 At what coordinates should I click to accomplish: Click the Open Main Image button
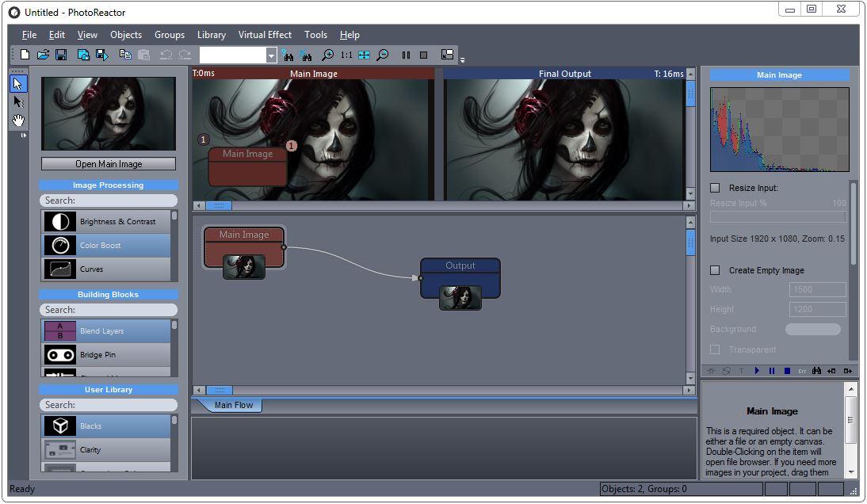click(109, 163)
